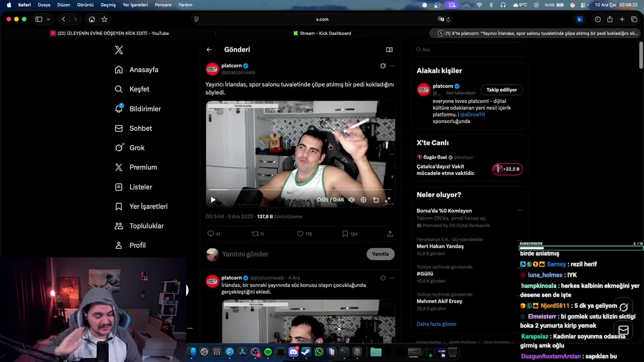Expand the tab group dropdown arrow
Image resolution: width=644 pixels, height=362 pixels.
point(48,19)
